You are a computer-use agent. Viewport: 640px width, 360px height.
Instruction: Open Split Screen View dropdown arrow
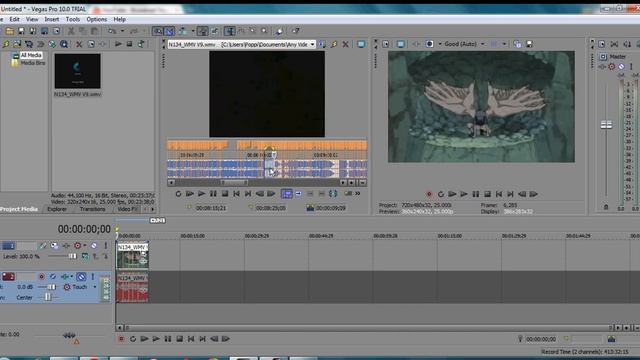(440, 44)
